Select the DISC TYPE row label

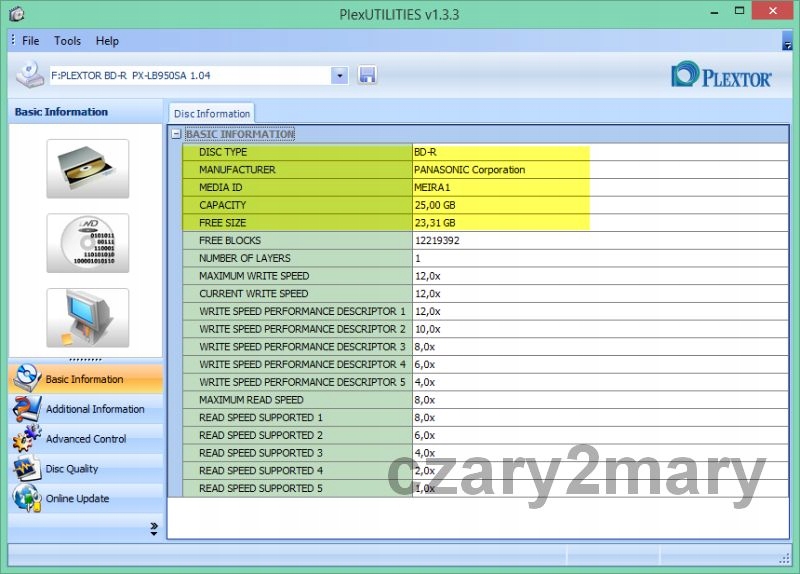click(223, 152)
